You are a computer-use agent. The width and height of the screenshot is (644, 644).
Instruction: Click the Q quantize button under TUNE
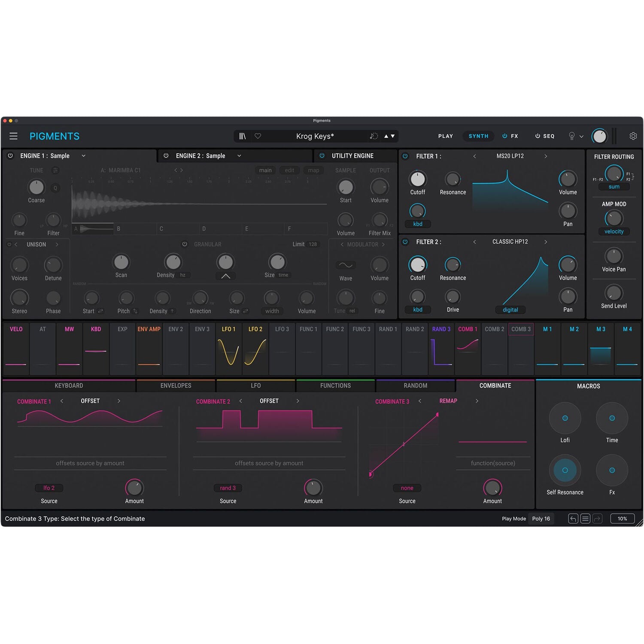click(55, 188)
